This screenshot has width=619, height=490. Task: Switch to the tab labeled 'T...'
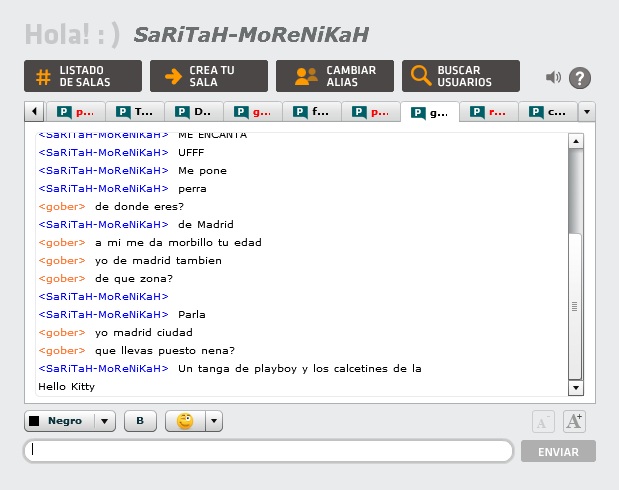tap(135, 112)
